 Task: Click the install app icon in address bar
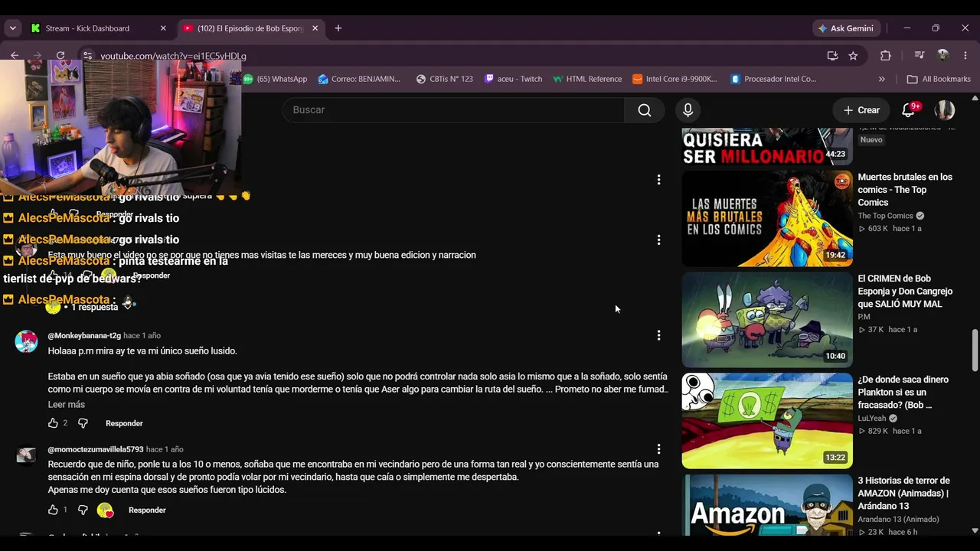[x=833, y=56]
